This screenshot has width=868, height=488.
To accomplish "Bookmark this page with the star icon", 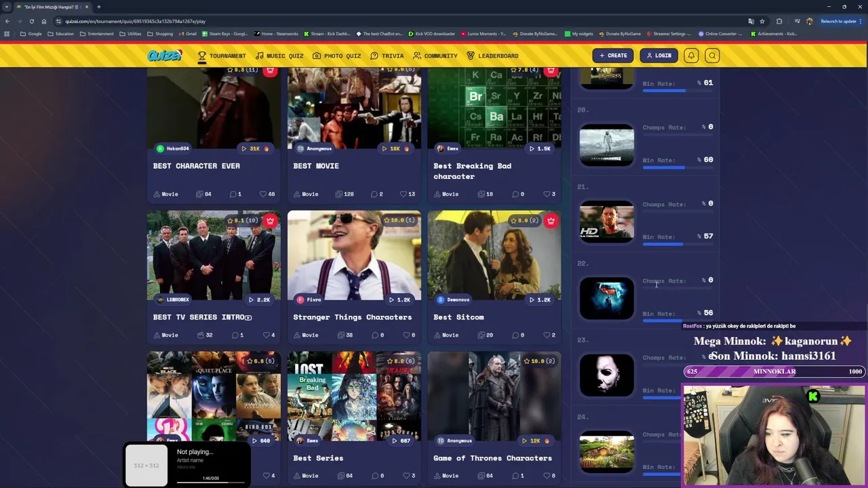I will [x=762, y=21].
